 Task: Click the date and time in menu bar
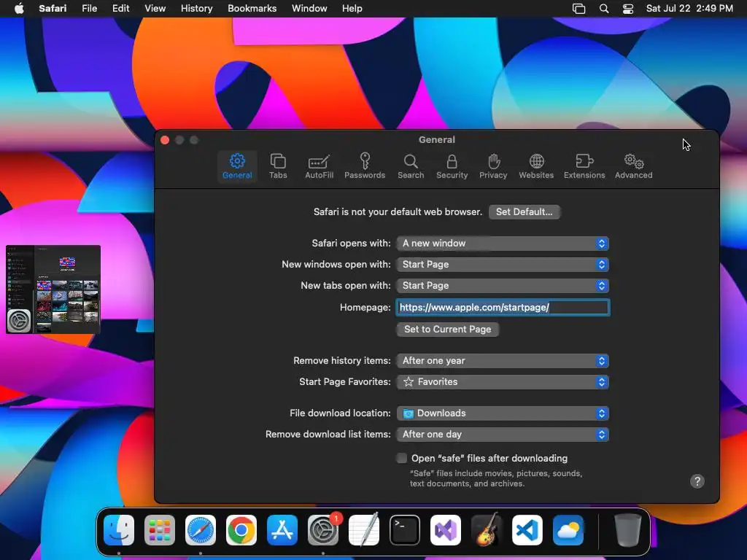[x=689, y=9]
